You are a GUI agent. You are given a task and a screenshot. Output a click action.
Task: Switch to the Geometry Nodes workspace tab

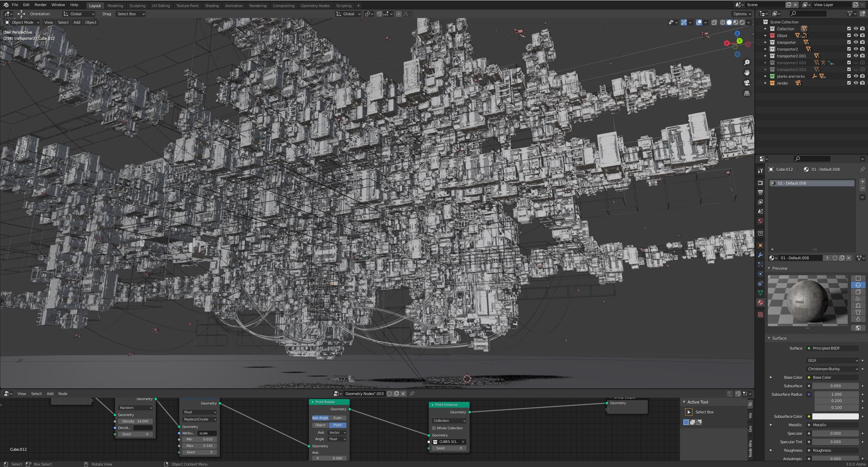(315, 6)
